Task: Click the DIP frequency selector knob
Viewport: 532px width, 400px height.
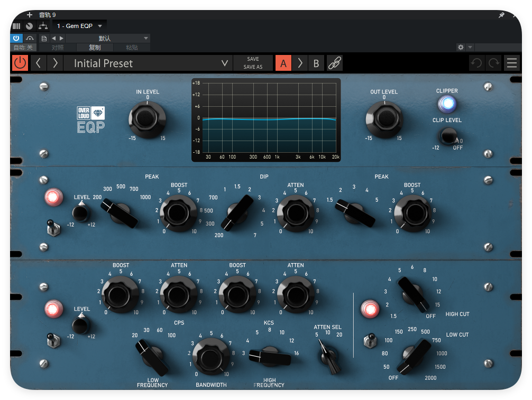Action: [x=237, y=213]
